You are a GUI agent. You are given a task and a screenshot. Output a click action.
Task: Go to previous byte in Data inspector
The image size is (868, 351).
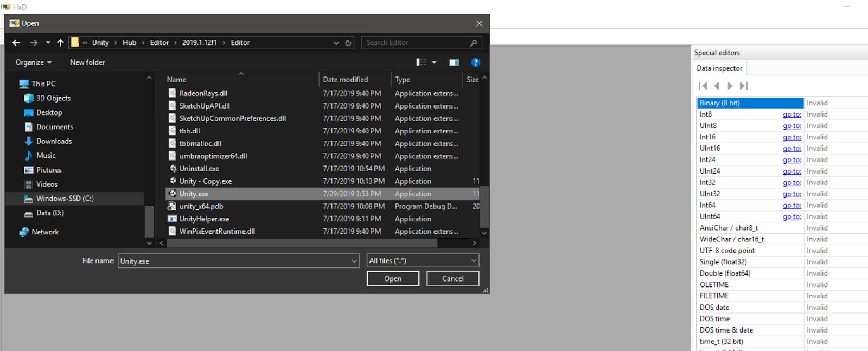(x=717, y=86)
